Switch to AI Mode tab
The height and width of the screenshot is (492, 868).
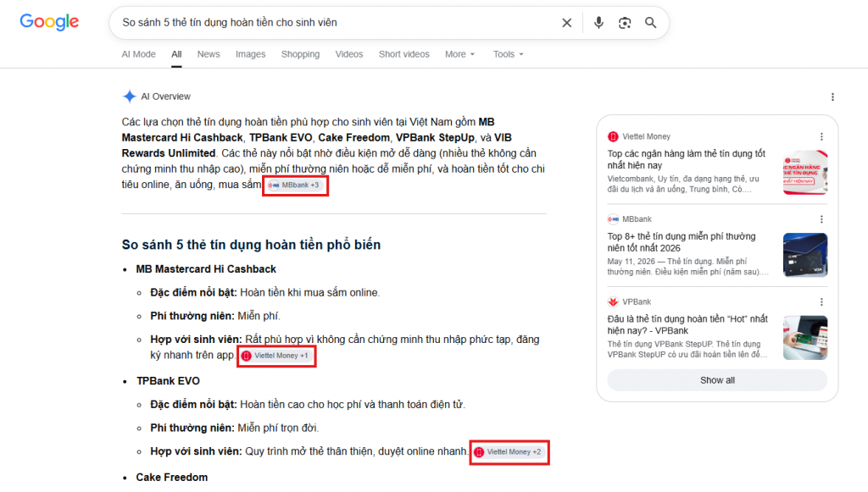pyautogui.click(x=138, y=54)
